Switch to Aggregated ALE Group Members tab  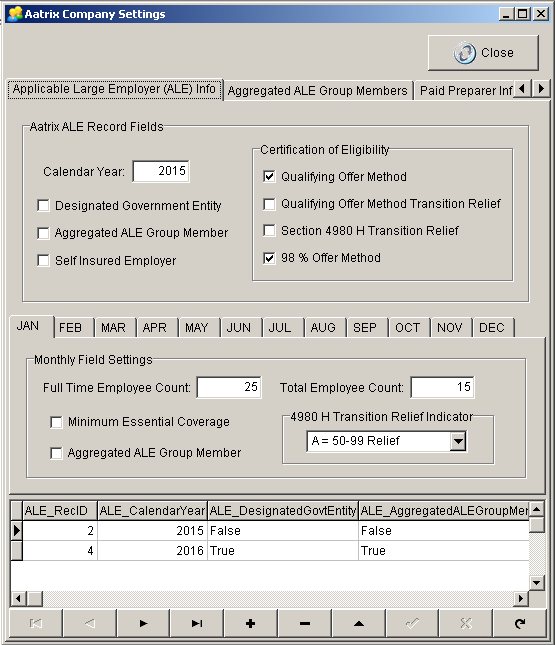tap(318, 90)
